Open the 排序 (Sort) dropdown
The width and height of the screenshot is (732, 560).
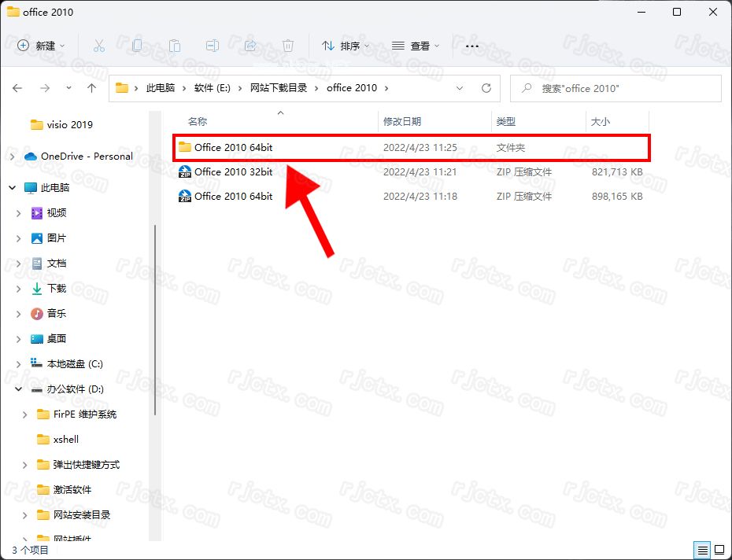tap(346, 46)
